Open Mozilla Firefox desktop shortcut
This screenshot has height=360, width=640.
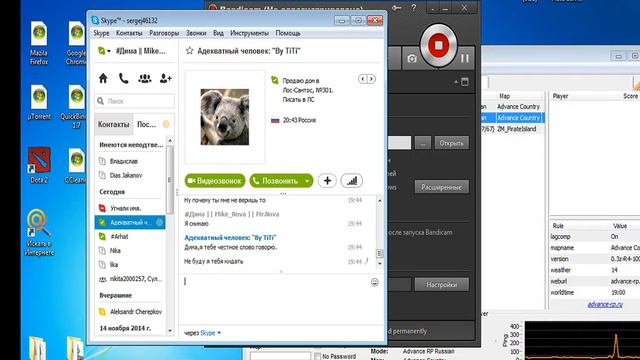pyautogui.click(x=39, y=43)
